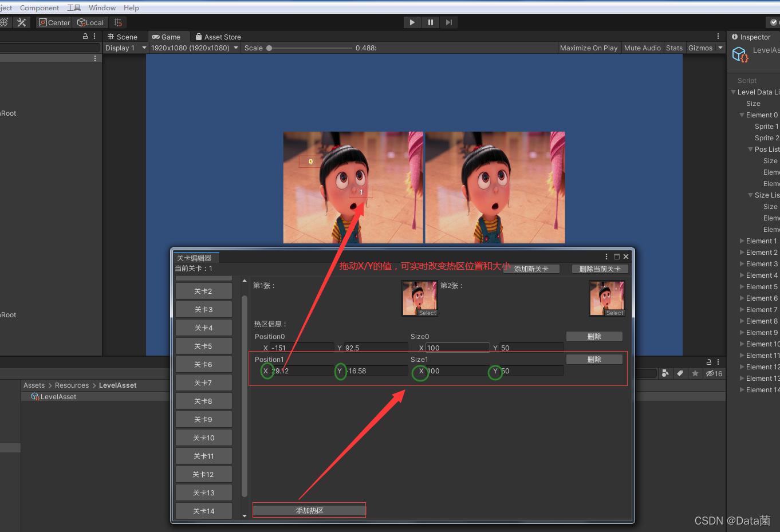Viewport: 780px width, 532px height.
Task: Toggle the Stats overlay
Action: tap(674, 48)
